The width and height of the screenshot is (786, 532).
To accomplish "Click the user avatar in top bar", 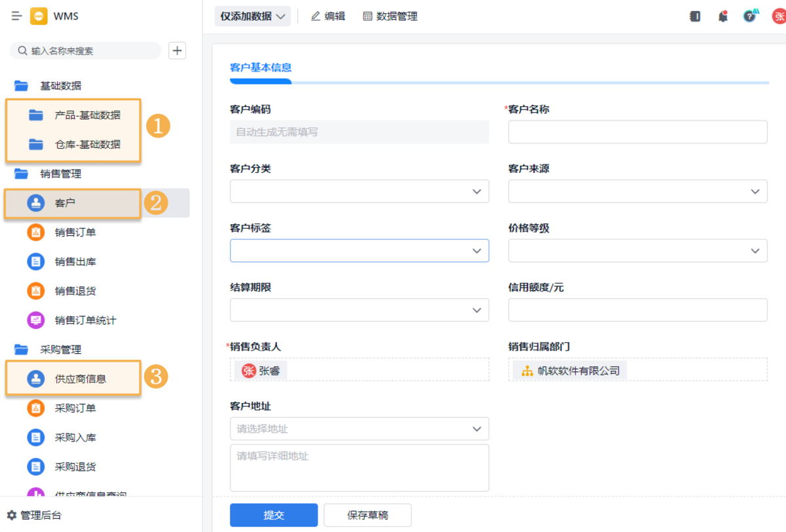I will 777,16.
